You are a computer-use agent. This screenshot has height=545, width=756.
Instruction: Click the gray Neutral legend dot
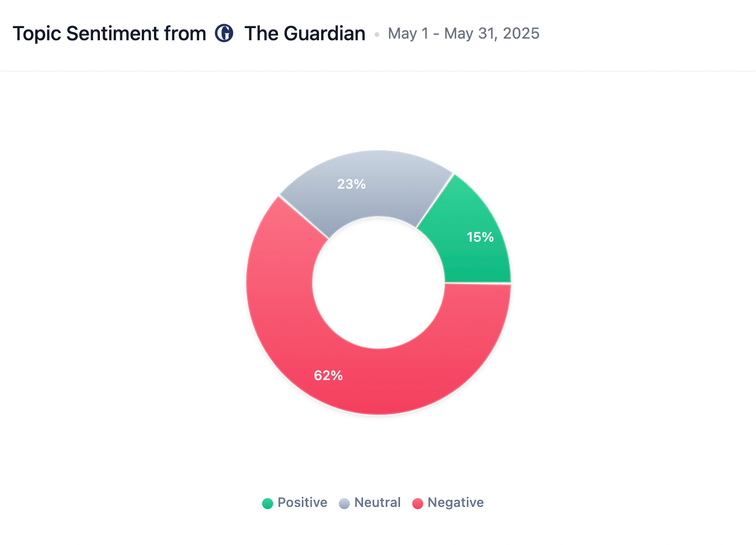[x=344, y=503]
